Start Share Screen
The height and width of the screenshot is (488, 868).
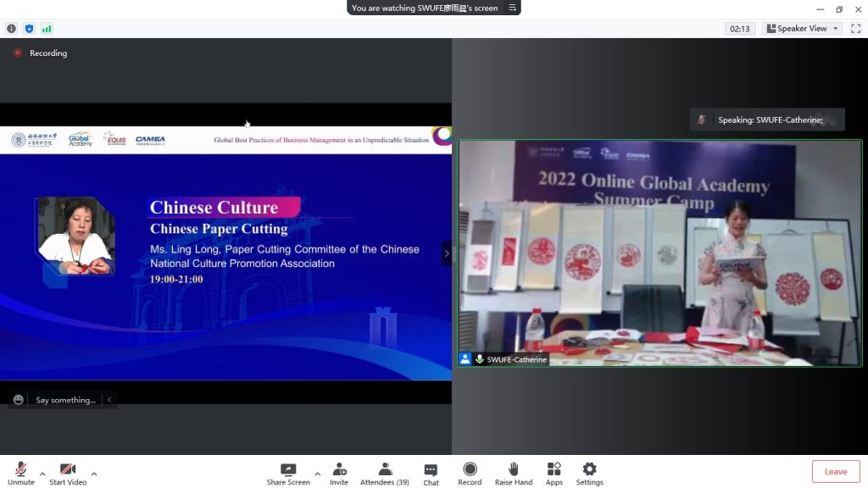click(288, 473)
